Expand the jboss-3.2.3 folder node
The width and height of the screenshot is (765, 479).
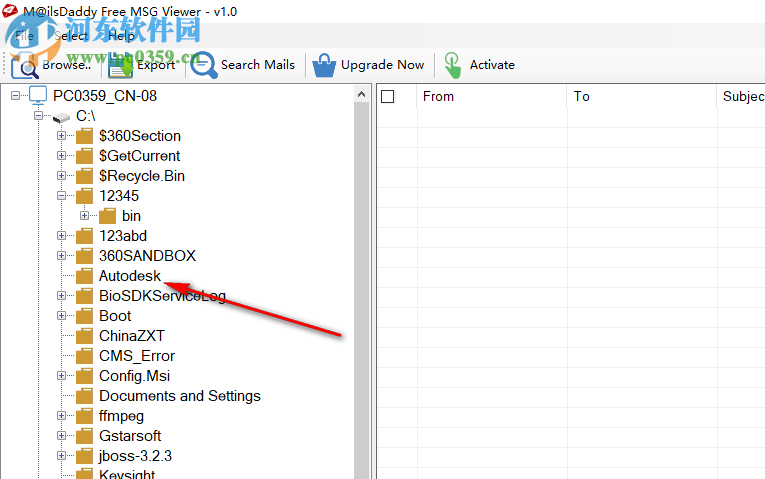click(x=61, y=456)
